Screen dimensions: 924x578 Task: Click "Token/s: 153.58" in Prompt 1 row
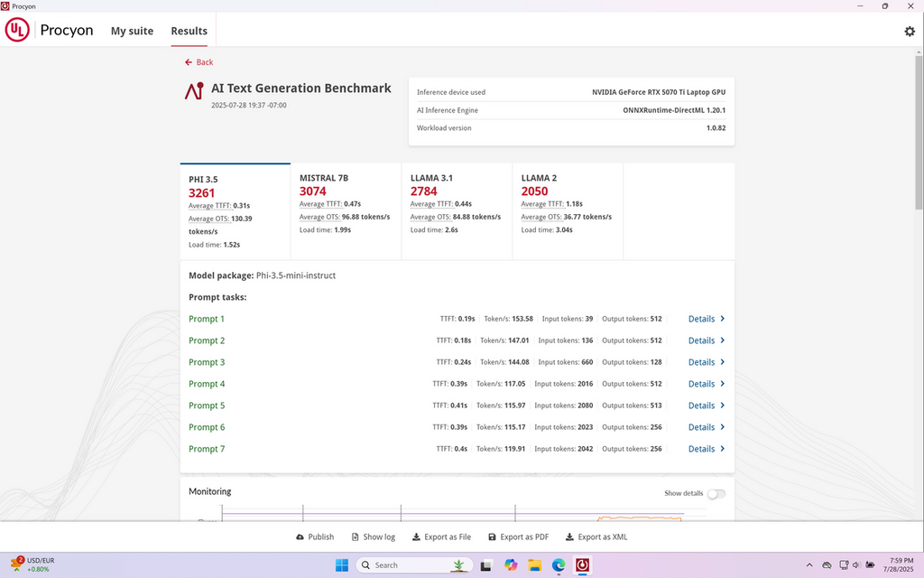tap(509, 319)
